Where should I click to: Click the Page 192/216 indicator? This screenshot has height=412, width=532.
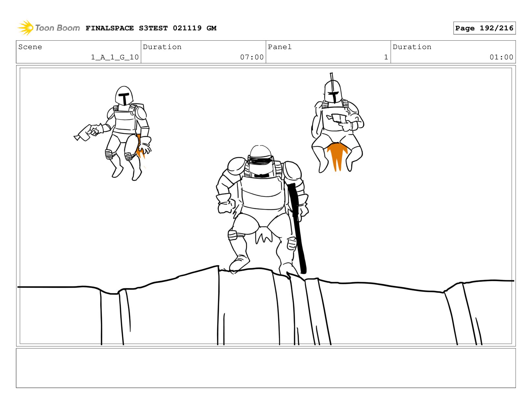(484, 28)
